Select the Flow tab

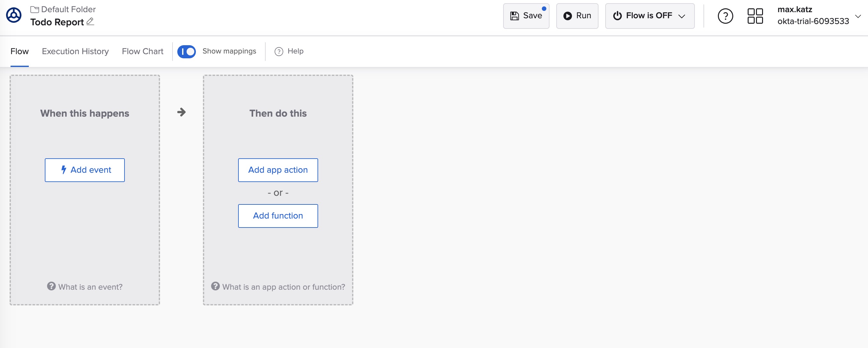pos(20,51)
